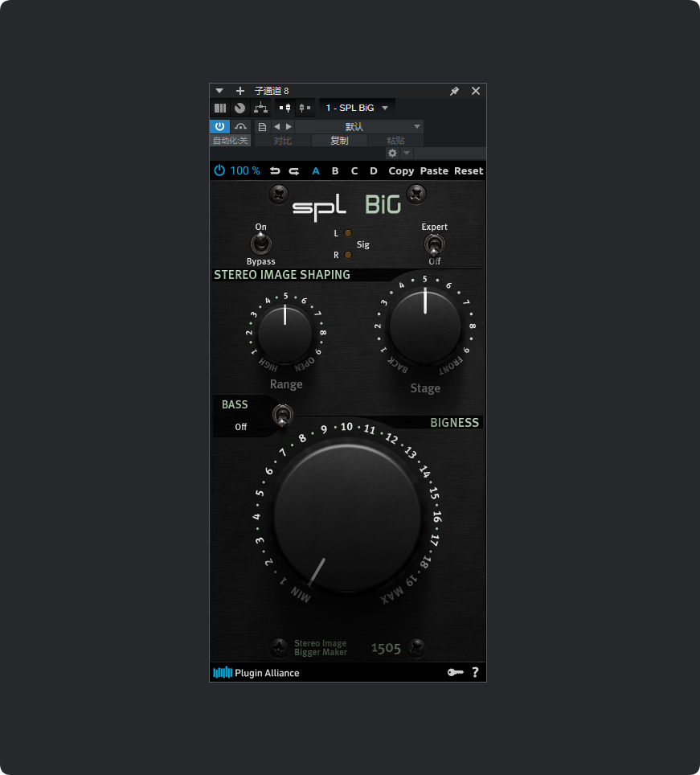Open license key icon
This screenshot has height=775, width=700.
click(455, 672)
